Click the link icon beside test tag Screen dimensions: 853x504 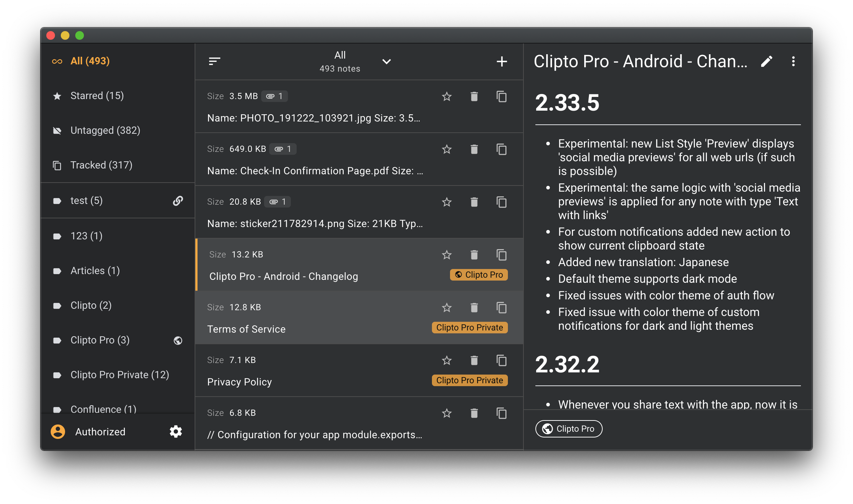click(x=178, y=201)
